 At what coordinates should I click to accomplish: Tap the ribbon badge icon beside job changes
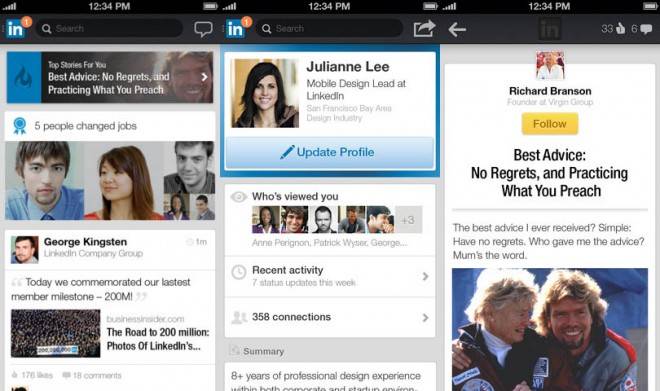19,126
